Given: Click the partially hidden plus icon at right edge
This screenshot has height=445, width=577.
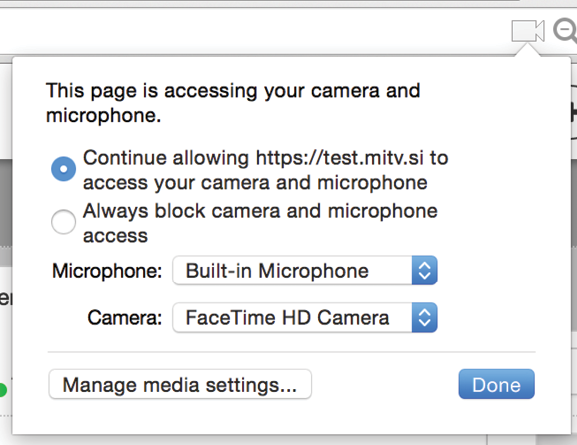Looking at the screenshot, I should (x=573, y=112).
